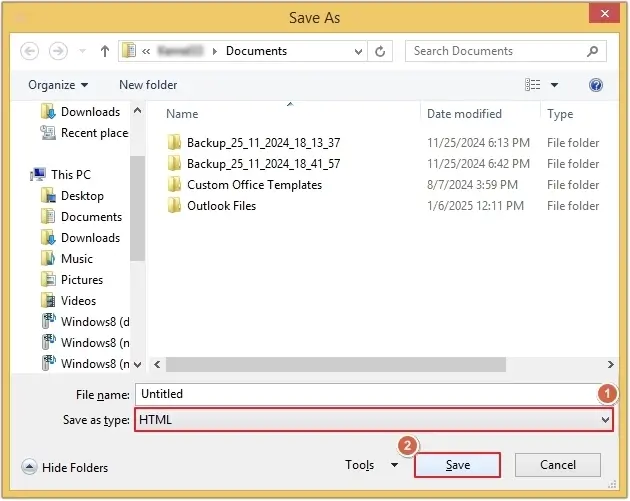Viewport: 630px width, 501px height.
Task: Click the navigation pane vertical scrollbar thumb
Action: click(137, 208)
